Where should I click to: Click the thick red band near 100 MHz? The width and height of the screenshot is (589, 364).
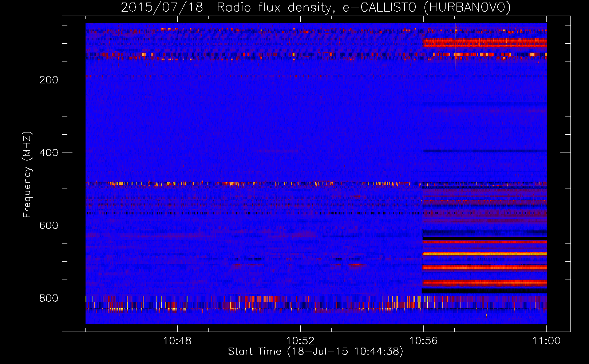point(484,43)
